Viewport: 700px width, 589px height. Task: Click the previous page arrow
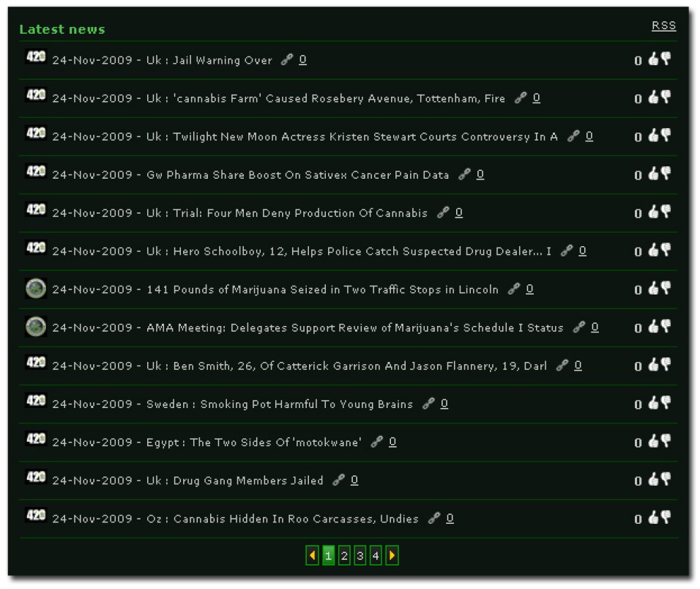312,556
